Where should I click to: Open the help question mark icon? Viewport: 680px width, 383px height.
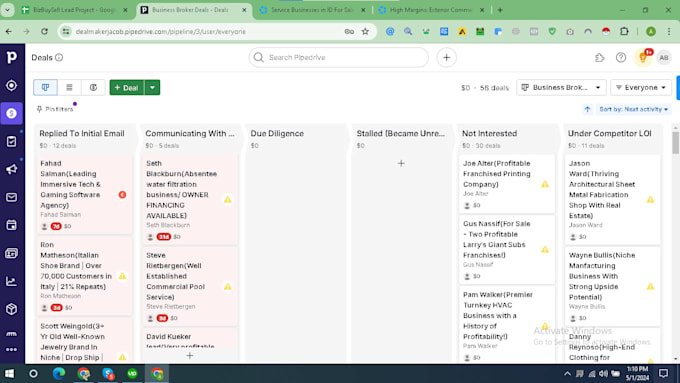click(x=621, y=57)
